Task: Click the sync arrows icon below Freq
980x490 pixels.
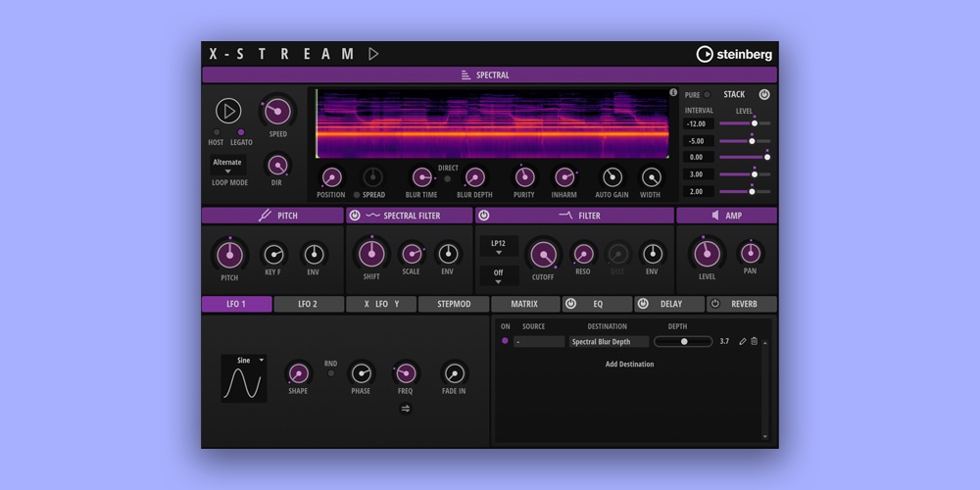Action: click(x=406, y=409)
